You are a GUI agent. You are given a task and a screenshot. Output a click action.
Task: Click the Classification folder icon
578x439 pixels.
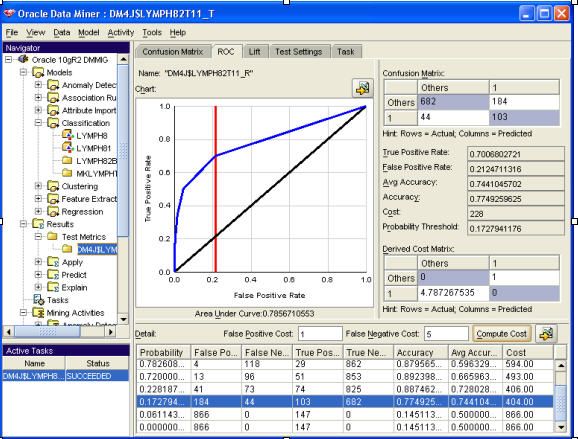pos(53,123)
